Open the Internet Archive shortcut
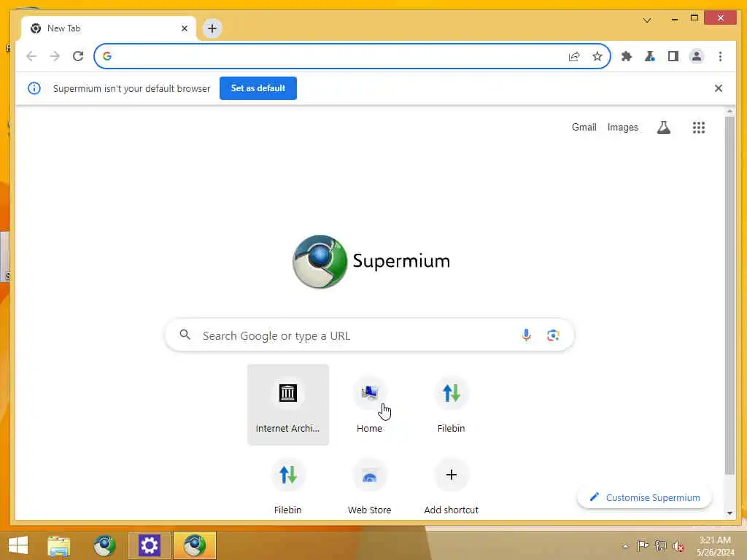Screen dimensions: 747x560 tap(287, 405)
